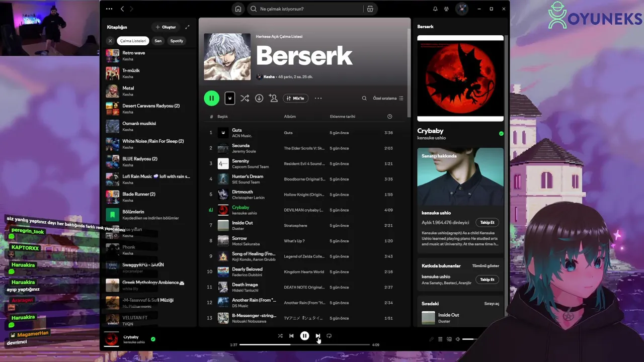The width and height of the screenshot is (644, 362).
Task: Pause playback in the bottom player
Action: pyautogui.click(x=304, y=336)
